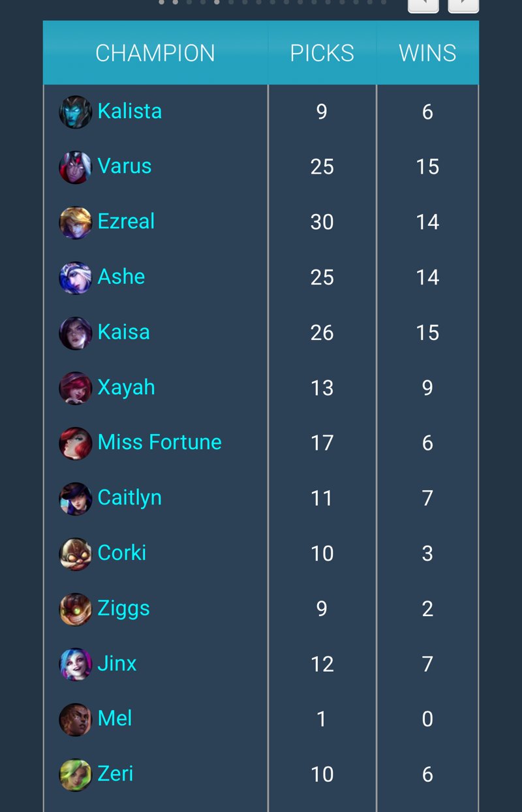Select the Miss Fortune portrait icon
Screen dimensions: 522x812
pyautogui.click(x=75, y=443)
